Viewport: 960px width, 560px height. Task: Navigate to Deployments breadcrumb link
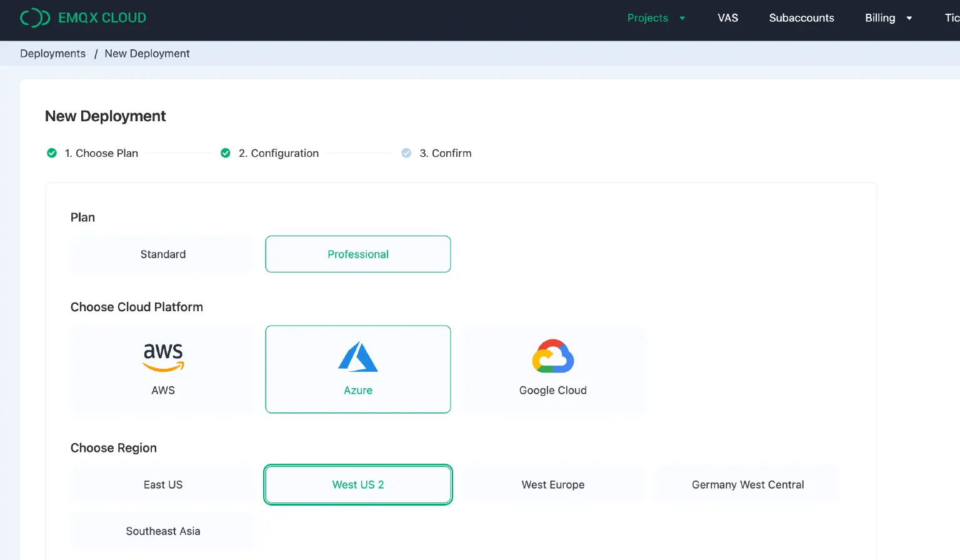click(52, 54)
